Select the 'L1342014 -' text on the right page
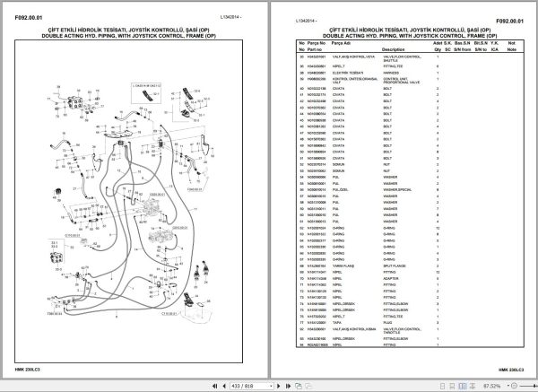 coord(307,21)
